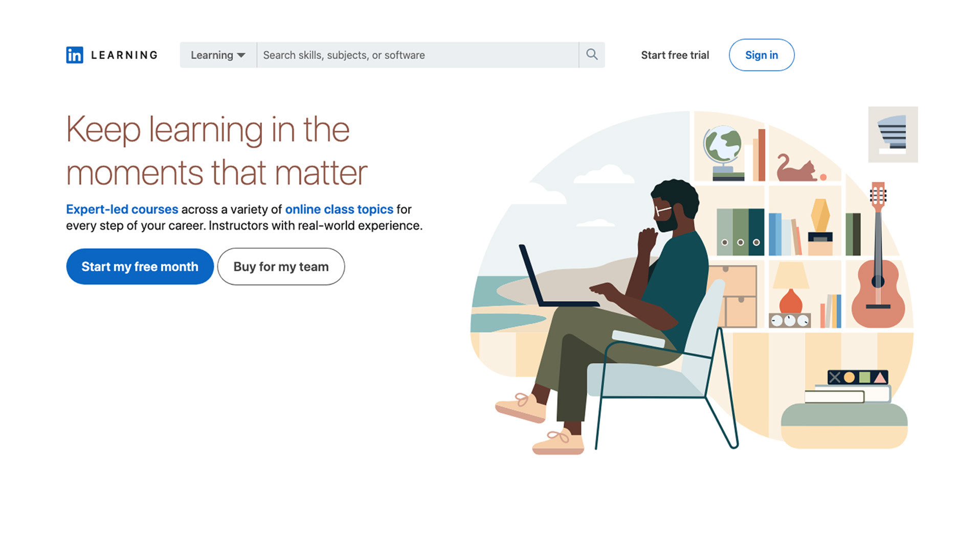Click the Sign in button
Image resolution: width=980 pixels, height=552 pixels.
[761, 55]
